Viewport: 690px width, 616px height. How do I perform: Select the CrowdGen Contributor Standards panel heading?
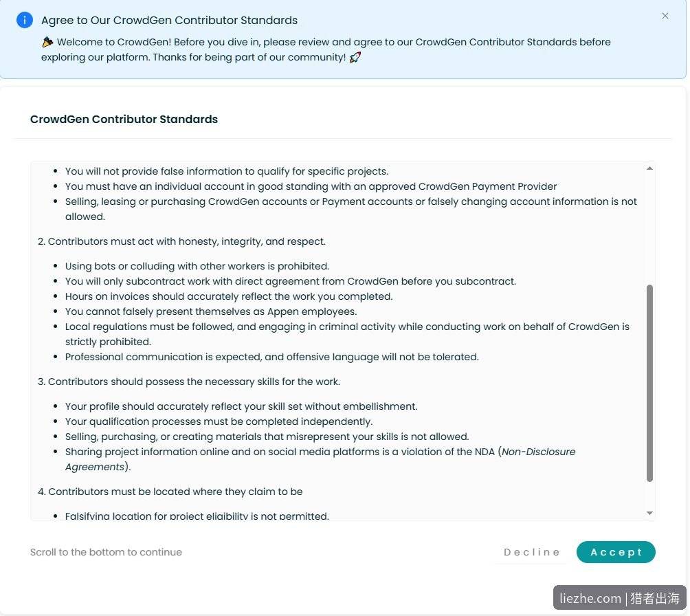[124, 120]
